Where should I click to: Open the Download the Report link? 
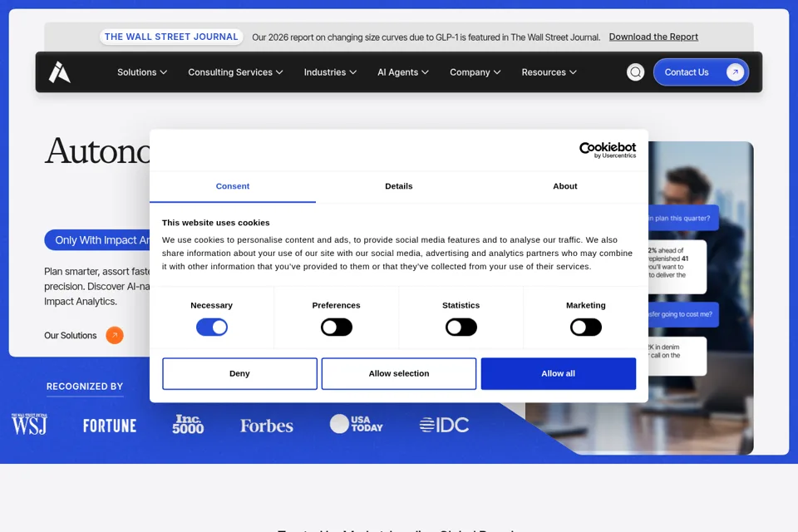tap(653, 37)
